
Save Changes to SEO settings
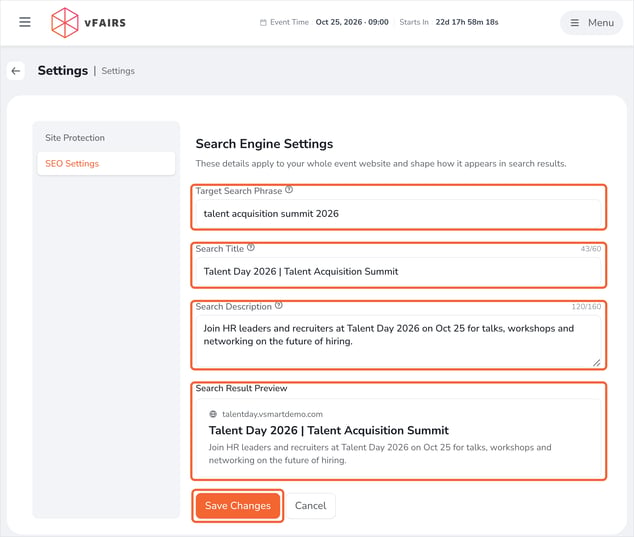[238, 505]
